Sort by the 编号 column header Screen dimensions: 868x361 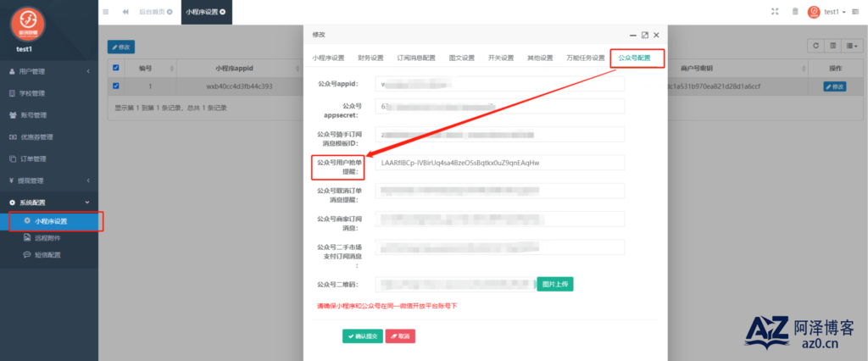tap(149, 68)
